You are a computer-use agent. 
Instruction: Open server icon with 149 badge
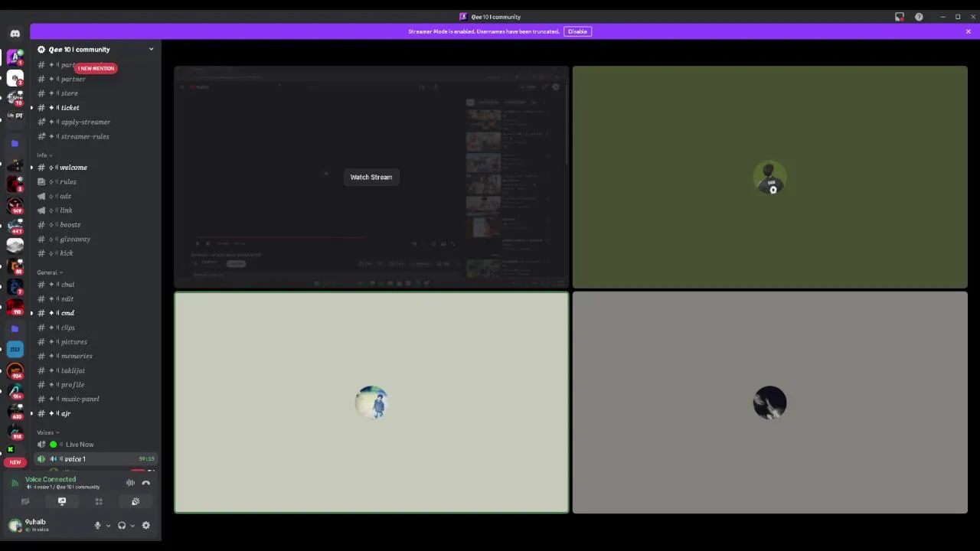click(x=15, y=205)
